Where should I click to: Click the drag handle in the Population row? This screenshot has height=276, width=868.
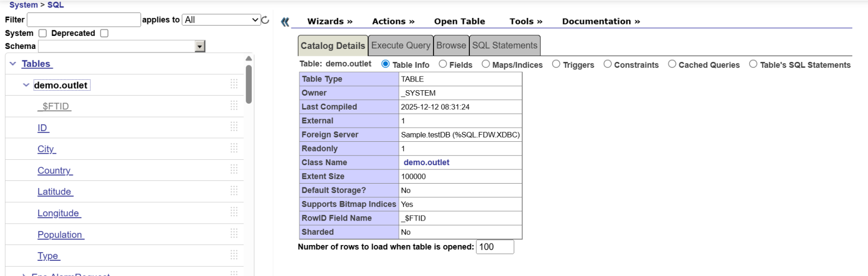234,233
